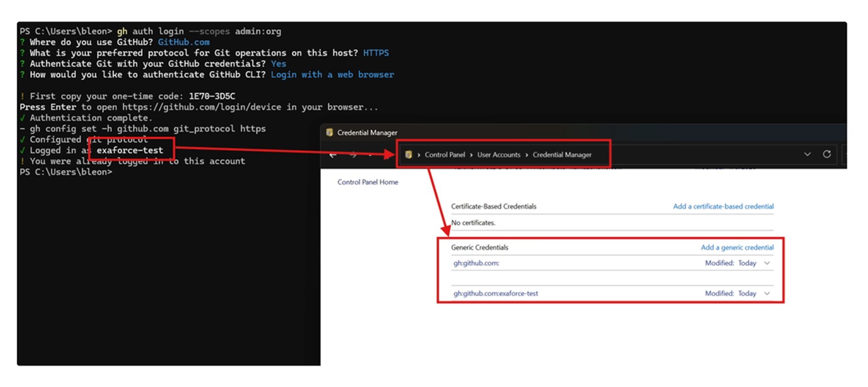Expand the gh:github.com:exaforce-test credential chevron
868x387 pixels.
pyautogui.click(x=767, y=293)
